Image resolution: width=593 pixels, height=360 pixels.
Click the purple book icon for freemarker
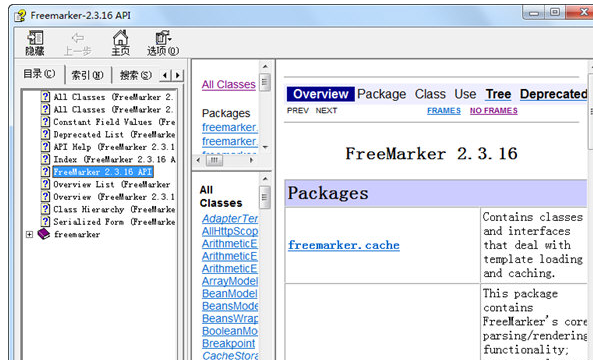coord(44,234)
